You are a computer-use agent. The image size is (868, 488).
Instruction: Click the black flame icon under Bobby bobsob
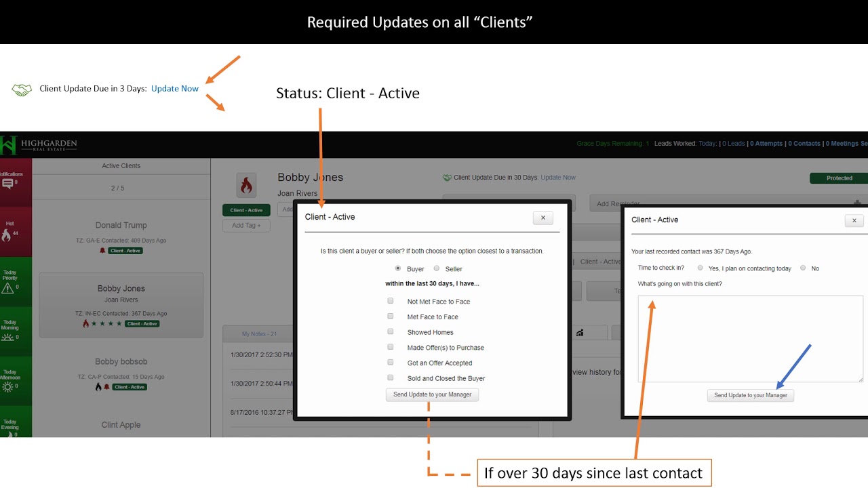[x=98, y=387]
